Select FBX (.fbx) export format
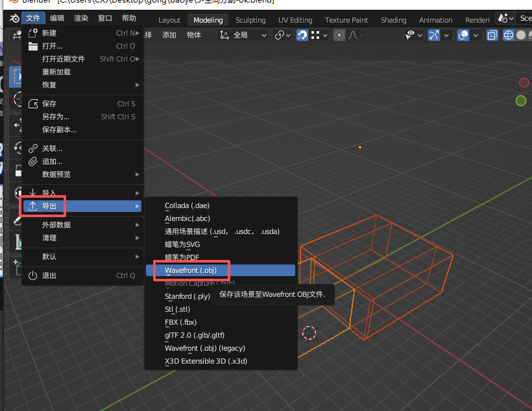532x411 pixels. 180,322
